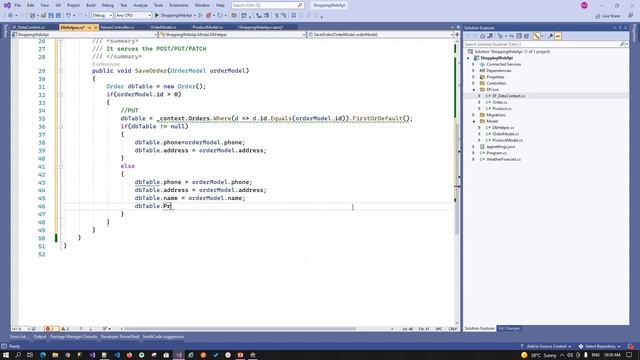
Task: Open the Git menu
Action: pos(58,5)
